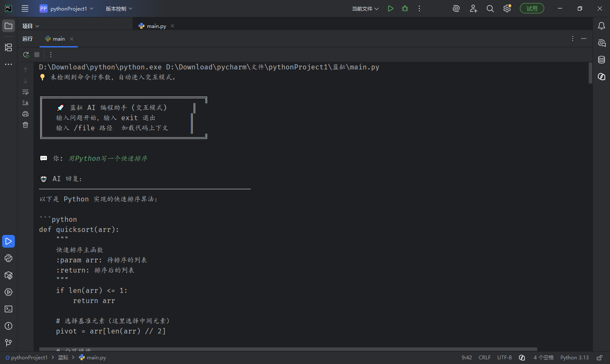Debug the current file with bug icon
This screenshot has height=364, width=610.
pos(405,8)
